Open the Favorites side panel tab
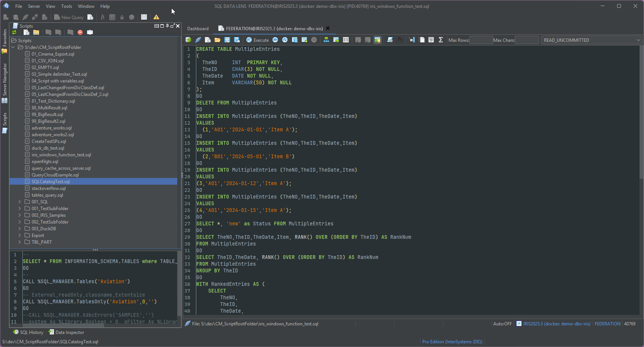The image size is (644, 347). (4, 41)
